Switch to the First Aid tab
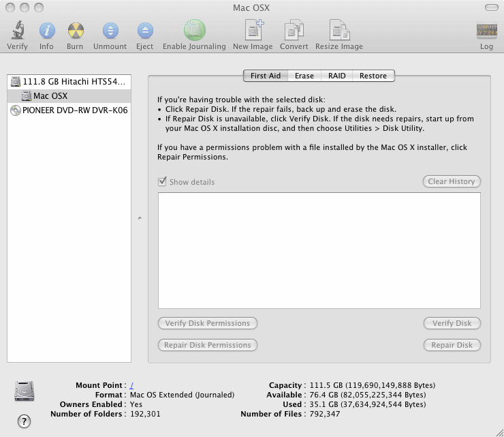Viewport: 504px width, 437px height. coord(266,76)
